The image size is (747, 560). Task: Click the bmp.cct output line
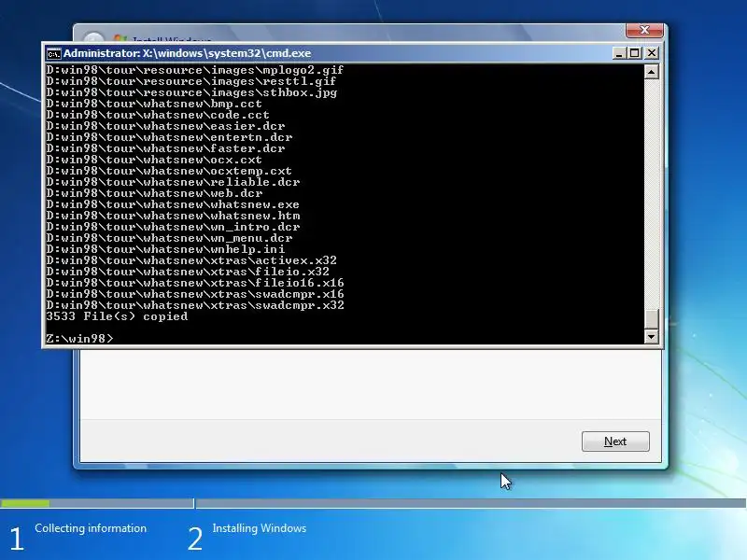[154, 104]
